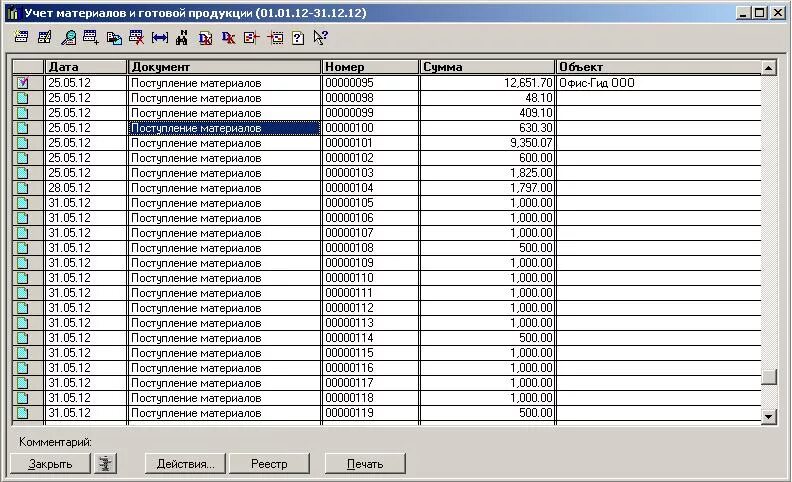
Task: Click the Документ column header
Action: click(225, 67)
